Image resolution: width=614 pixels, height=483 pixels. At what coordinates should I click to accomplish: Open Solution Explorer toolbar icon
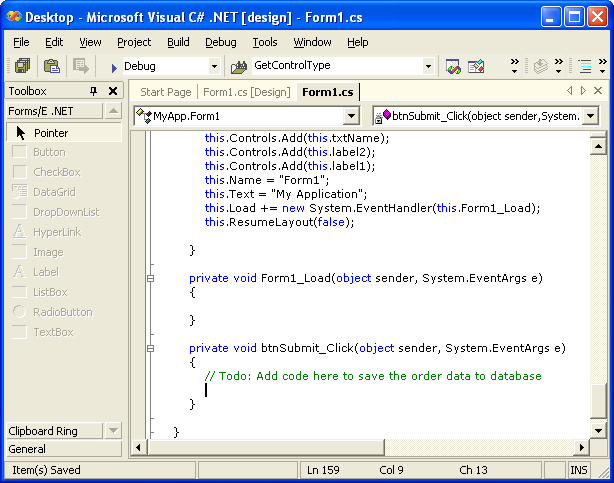(453, 67)
